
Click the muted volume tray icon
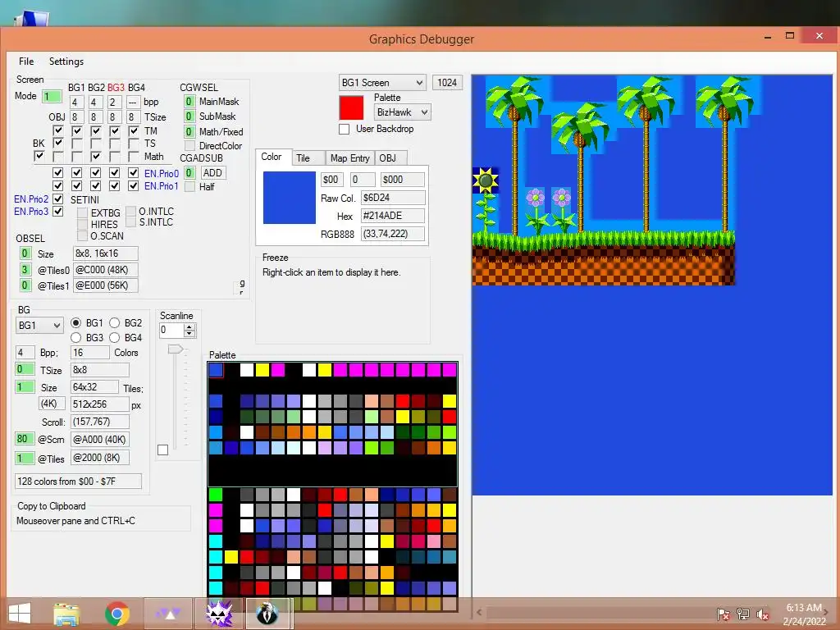coord(762,614)
